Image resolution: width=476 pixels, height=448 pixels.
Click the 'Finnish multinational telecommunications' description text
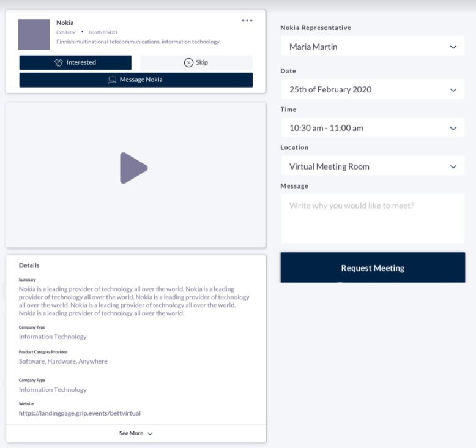pos(138,42)
